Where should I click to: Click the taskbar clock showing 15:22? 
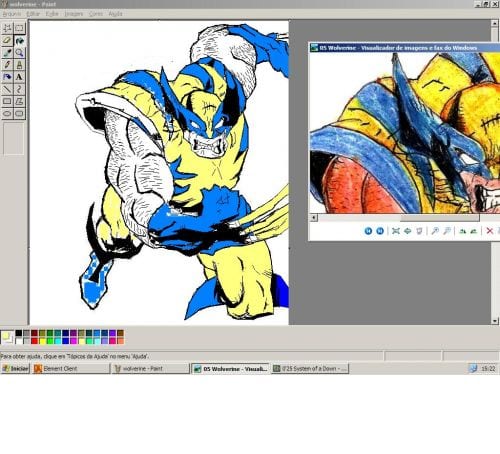pyautogui.click(x=488, y=369)
